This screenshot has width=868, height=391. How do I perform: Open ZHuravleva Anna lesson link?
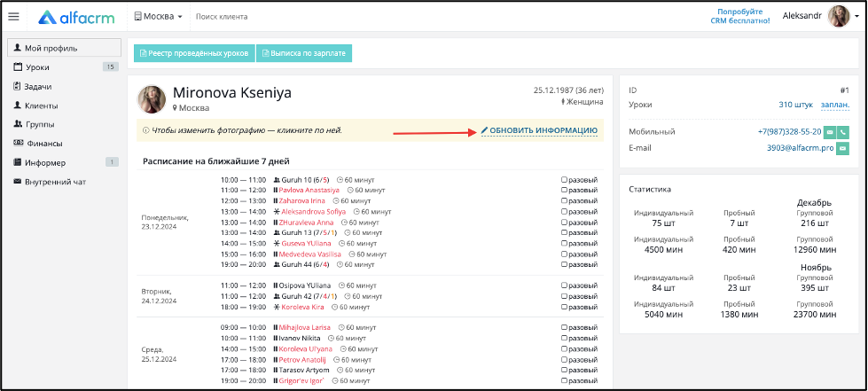tap(306, 222)
